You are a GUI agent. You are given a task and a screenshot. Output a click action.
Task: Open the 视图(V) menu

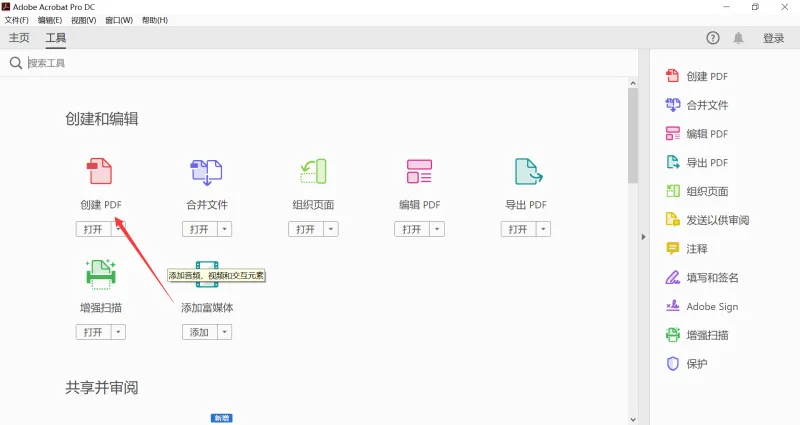(x=84, y=20)
